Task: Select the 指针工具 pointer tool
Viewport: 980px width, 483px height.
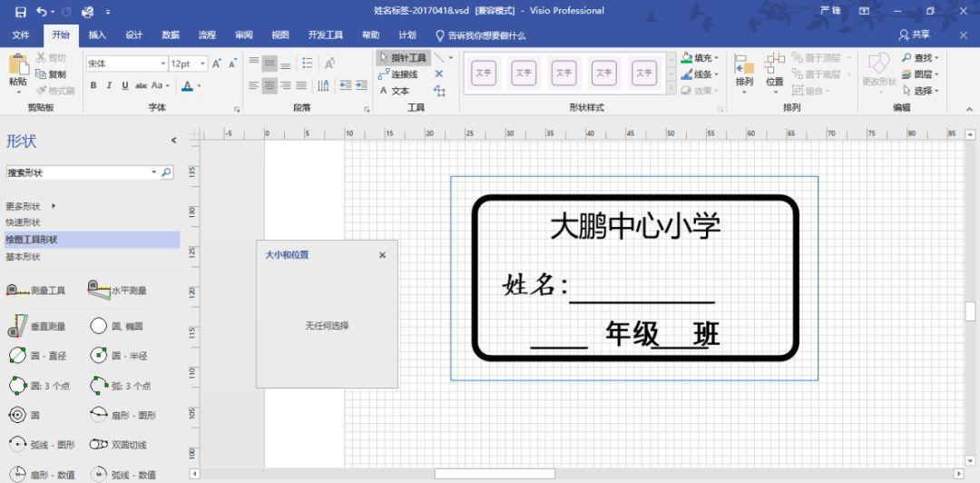Action: (x=402, y=57)
